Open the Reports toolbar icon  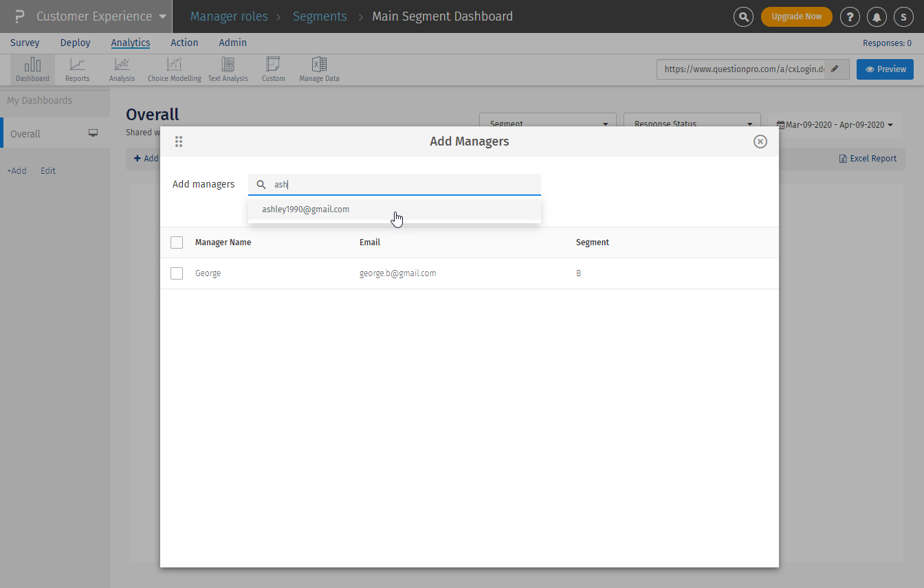tap(77, 70)
